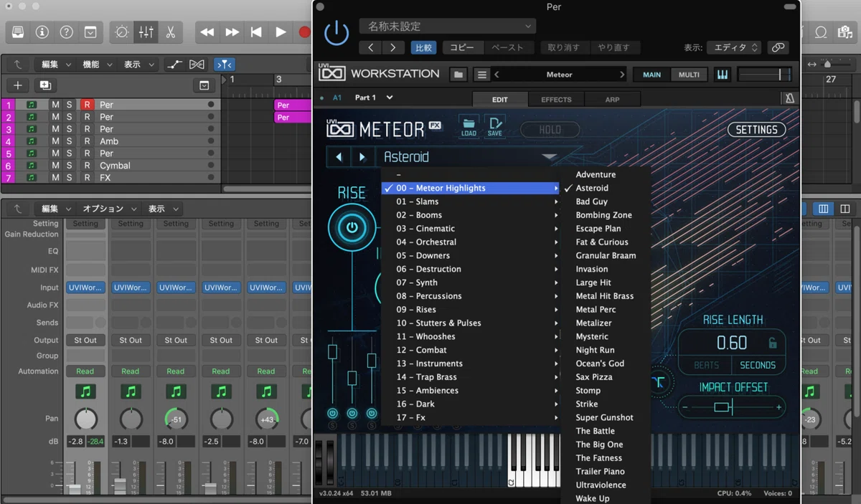This screenshot has height=504, width=861.
Task: Toggle the HOLD button in Meteor
Action: point(550,130)
